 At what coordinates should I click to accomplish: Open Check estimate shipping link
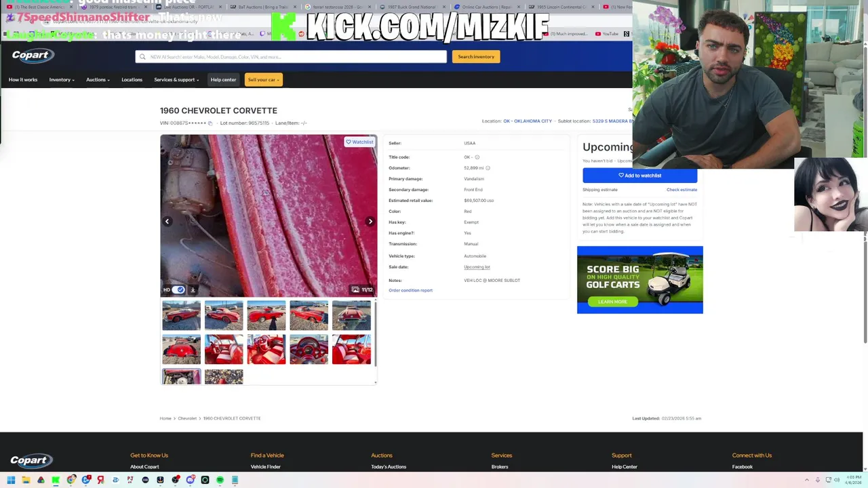coord(682,190)
